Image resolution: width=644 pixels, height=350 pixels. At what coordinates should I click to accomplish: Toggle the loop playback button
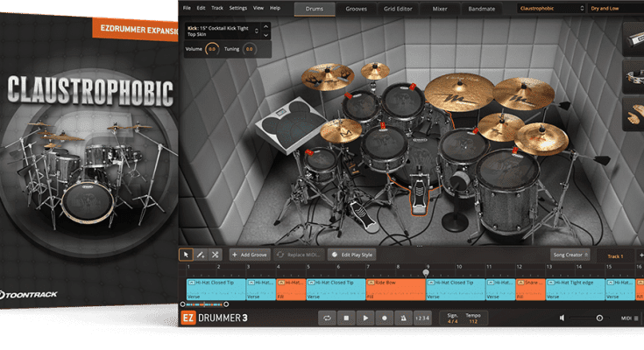[328, 318]
